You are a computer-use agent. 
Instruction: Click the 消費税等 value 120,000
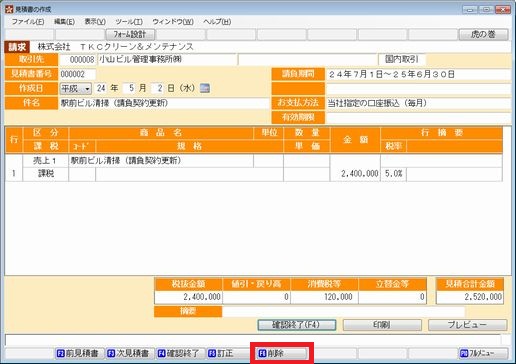coord(324,297)
